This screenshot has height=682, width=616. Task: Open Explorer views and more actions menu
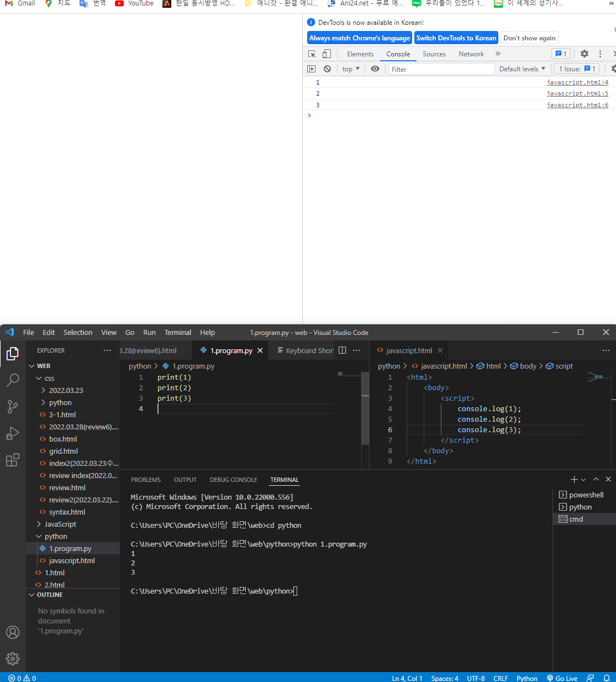(107, 350)
